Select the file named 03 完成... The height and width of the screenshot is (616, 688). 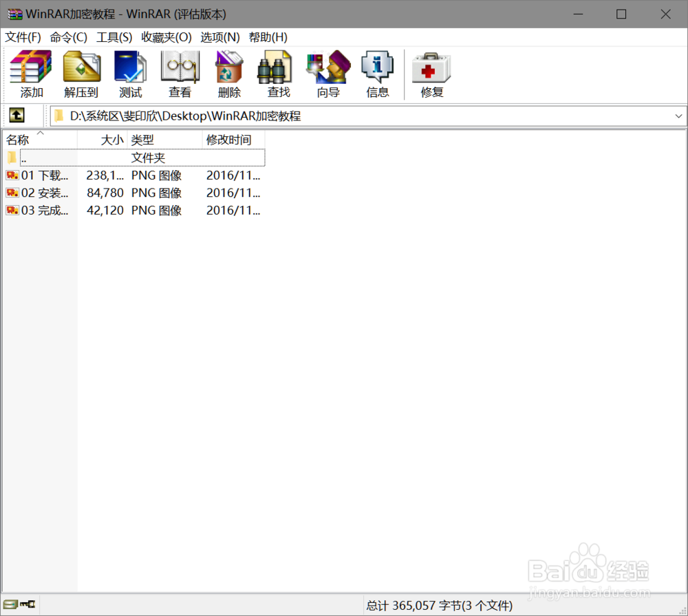(45, 211)
